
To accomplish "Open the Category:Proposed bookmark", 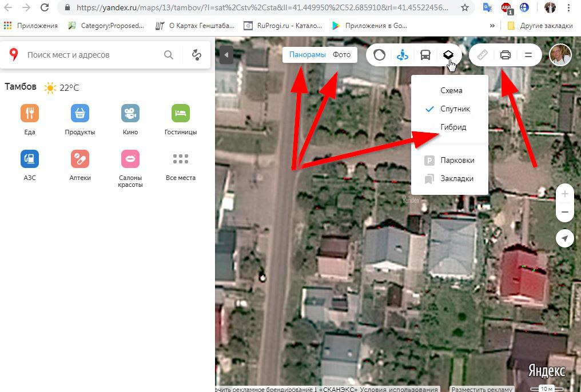I will pyautogui.click(x=106, y=26).
